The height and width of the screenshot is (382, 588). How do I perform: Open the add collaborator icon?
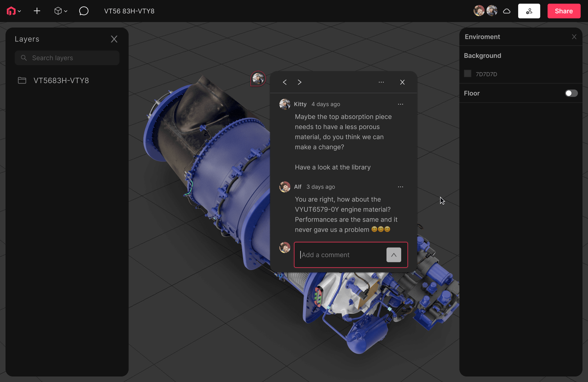(x=529, y=11)
